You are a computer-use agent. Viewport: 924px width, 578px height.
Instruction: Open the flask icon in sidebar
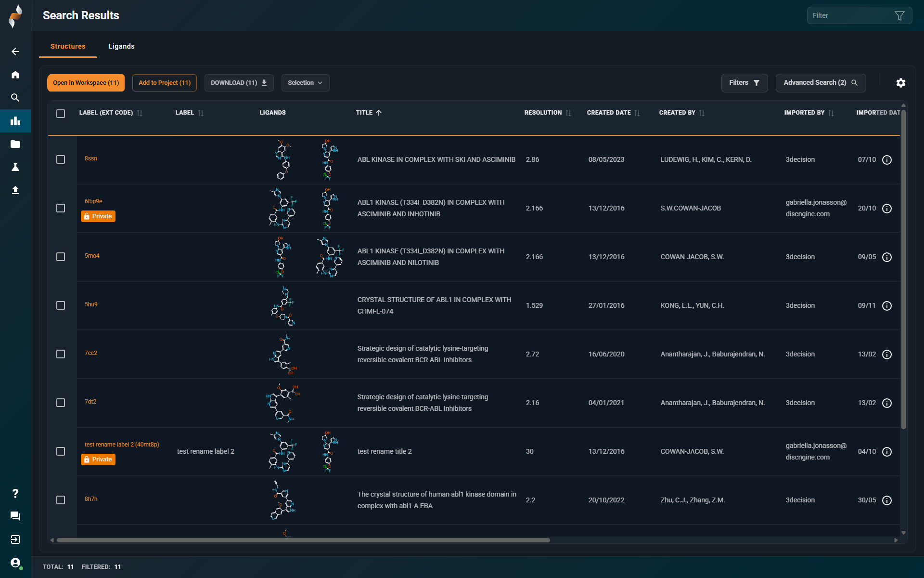tap(15, 167)
